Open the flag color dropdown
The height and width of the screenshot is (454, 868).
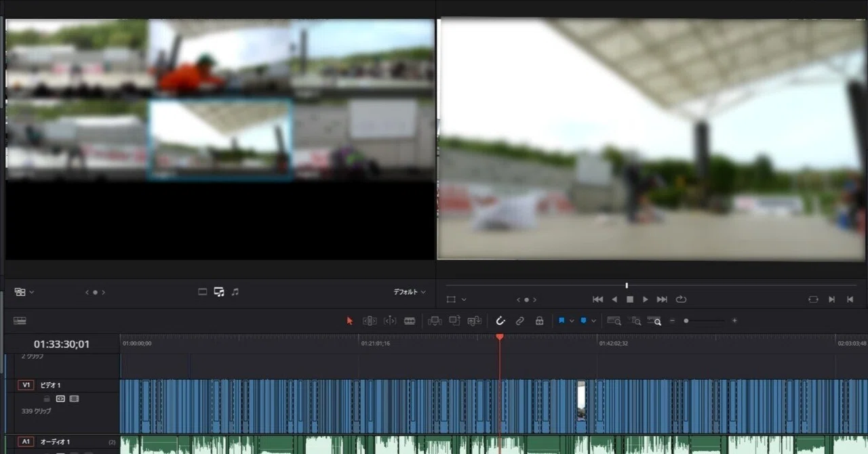pos(572,321)
